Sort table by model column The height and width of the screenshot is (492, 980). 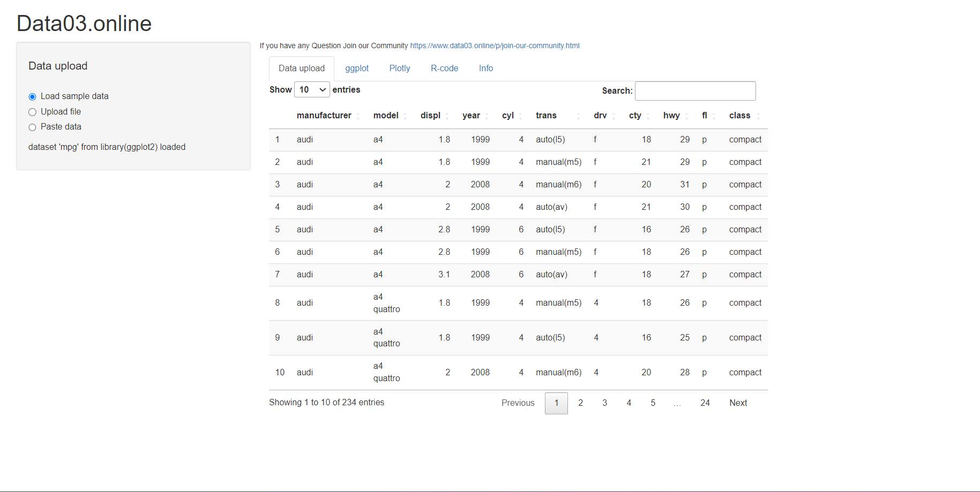tap(390, 116)
